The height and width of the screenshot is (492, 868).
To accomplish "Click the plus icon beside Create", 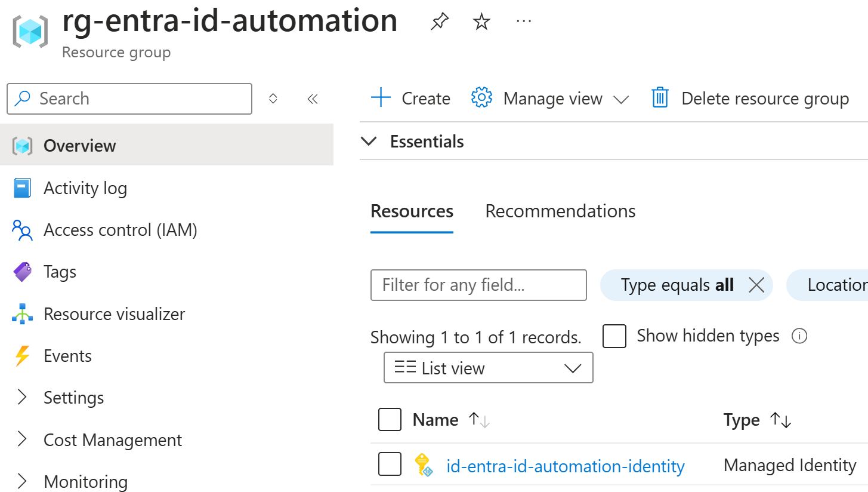I will (381, 98).
